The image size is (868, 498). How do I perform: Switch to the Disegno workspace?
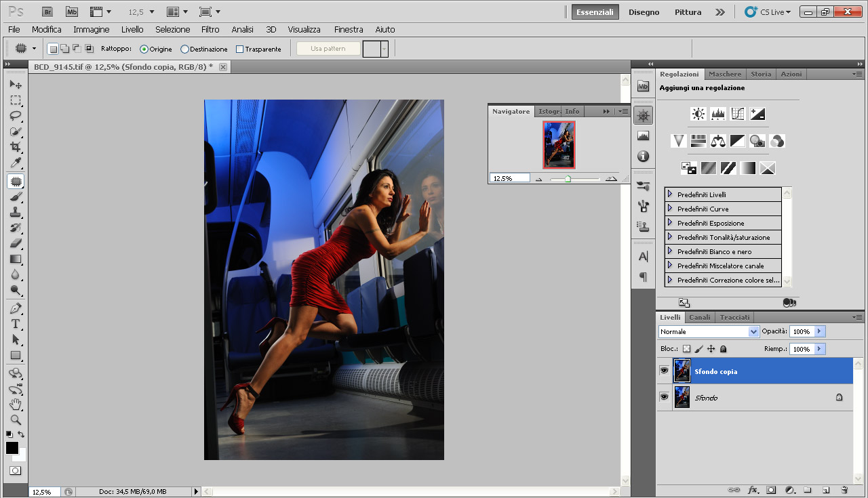(644, 12)
